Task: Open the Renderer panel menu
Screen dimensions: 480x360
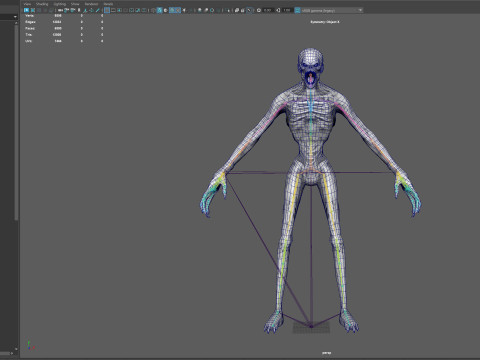Action: (91, 4)
